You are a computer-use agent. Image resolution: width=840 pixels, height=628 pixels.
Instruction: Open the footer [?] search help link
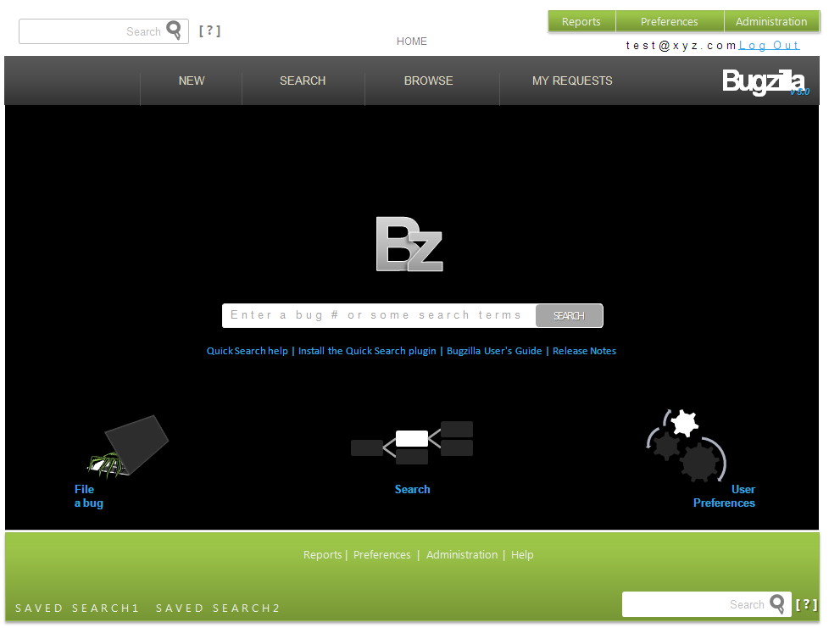[x=806, y=604]
